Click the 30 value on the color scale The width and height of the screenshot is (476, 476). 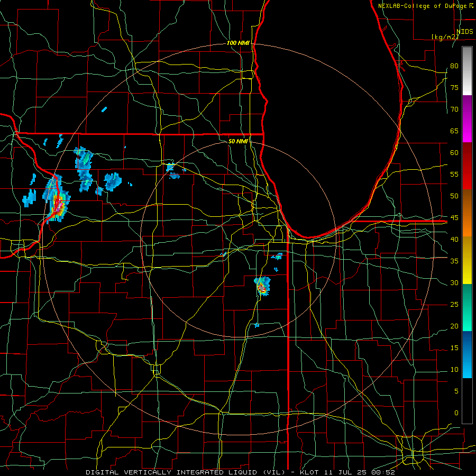tap(454, 282)
